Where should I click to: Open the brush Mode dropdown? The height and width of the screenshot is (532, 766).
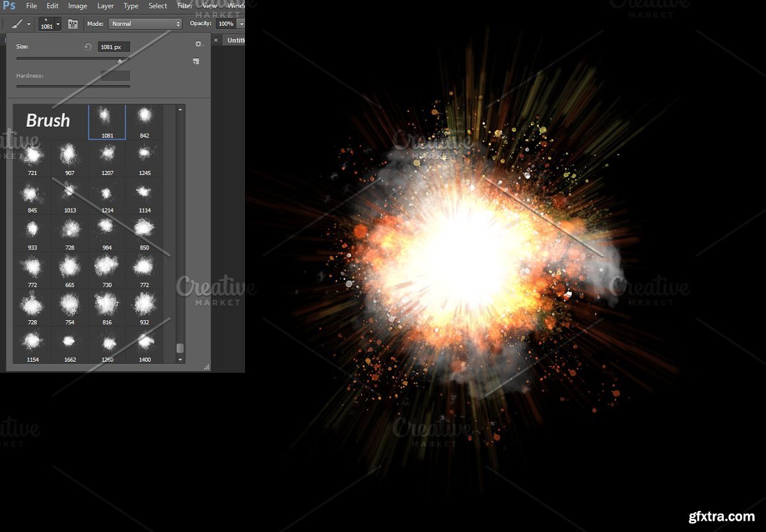(145, 24)
